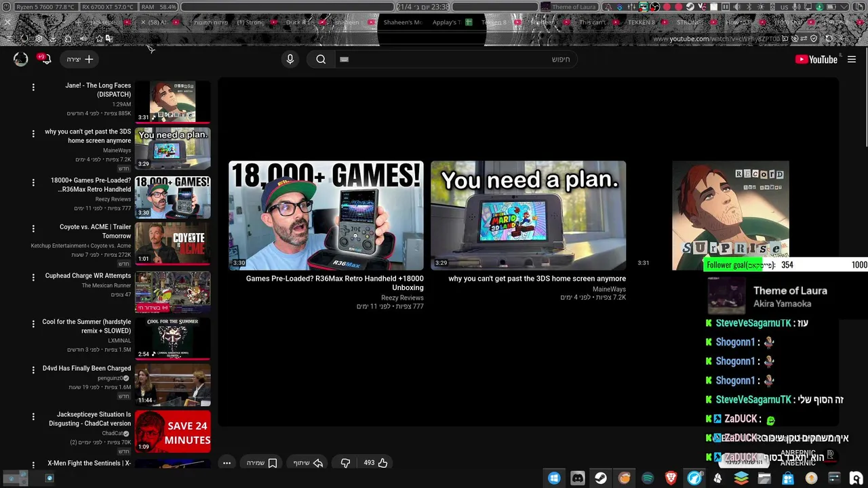
Task: Open the YouTube hamburger guide menu
Action: tap(852, 59)
